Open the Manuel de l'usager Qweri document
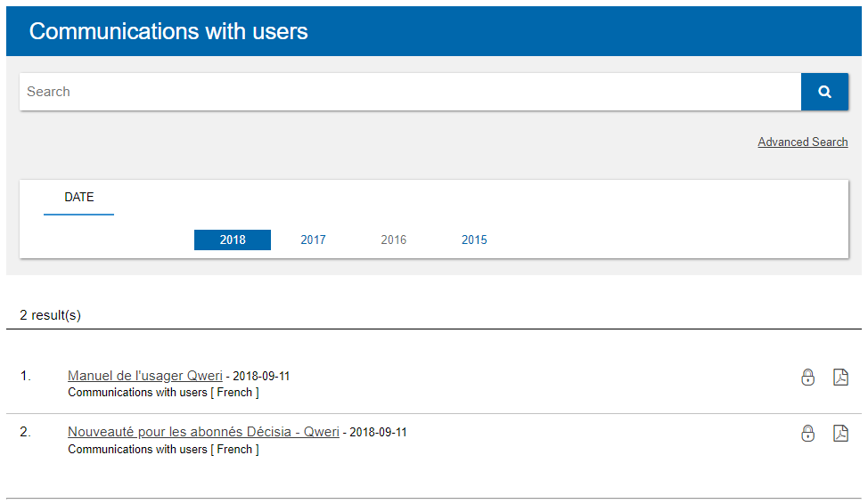This screenshot has width=868, height=504. tap(145, 376)
